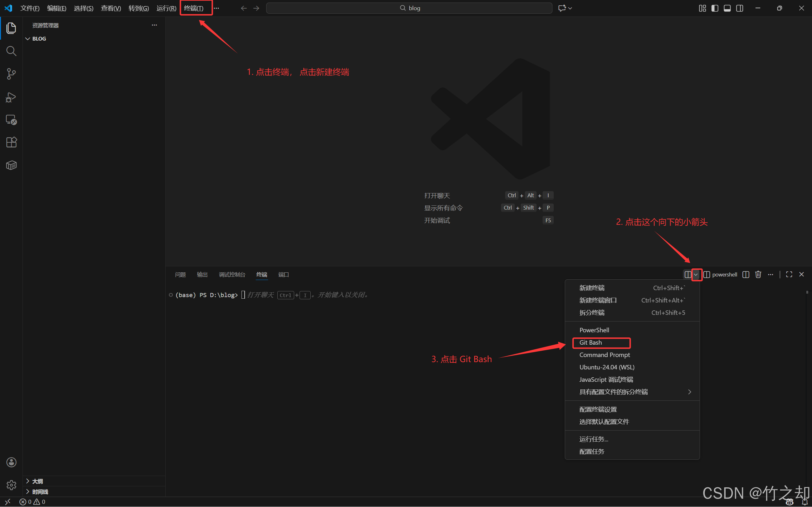Image resolution: width=812 pixels, height=507 pixels.
Task: Maximize the terminal panel size
Action: (789, 275)
